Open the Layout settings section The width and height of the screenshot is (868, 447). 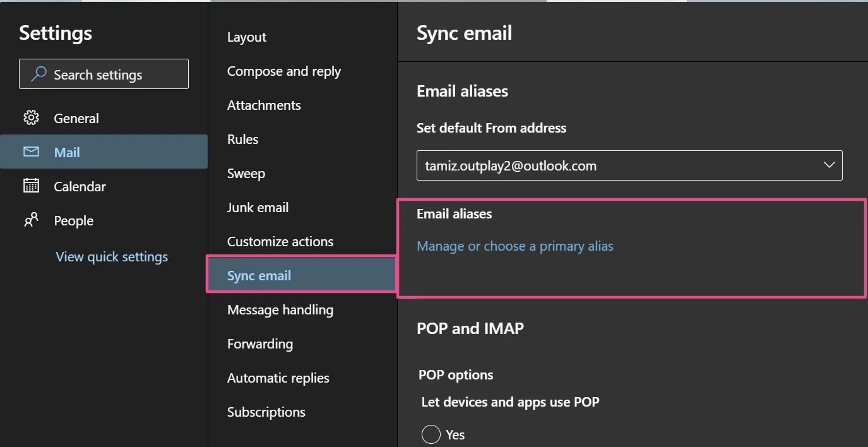coord(246,37)
